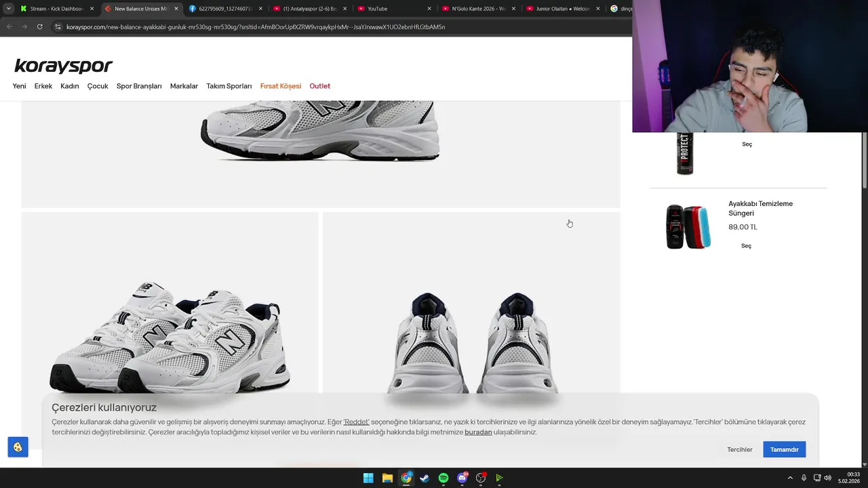This screenshot has width=868, height=488.
Task: Open 'buradan' info link in cookie text
Action: coord(478,432)
